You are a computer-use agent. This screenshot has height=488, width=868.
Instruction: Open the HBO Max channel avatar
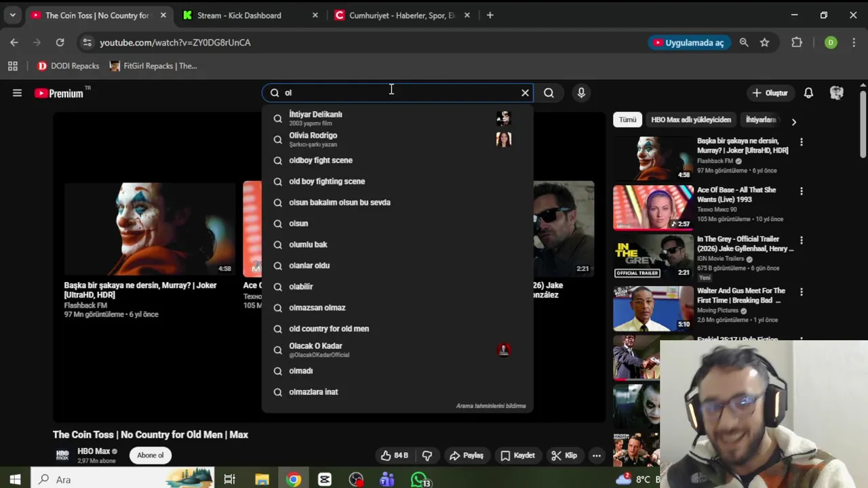[62, 455]
